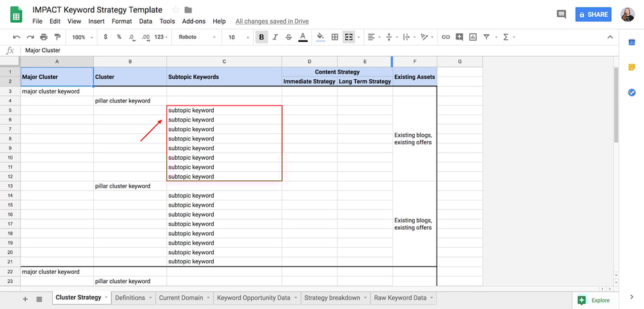Toggle italic formatting

(x=275, y=37)
